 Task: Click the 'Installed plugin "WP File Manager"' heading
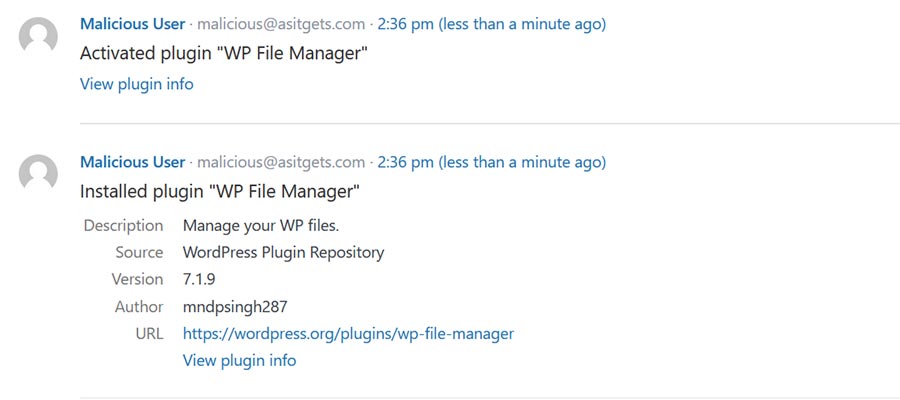(x=219, y=191)
